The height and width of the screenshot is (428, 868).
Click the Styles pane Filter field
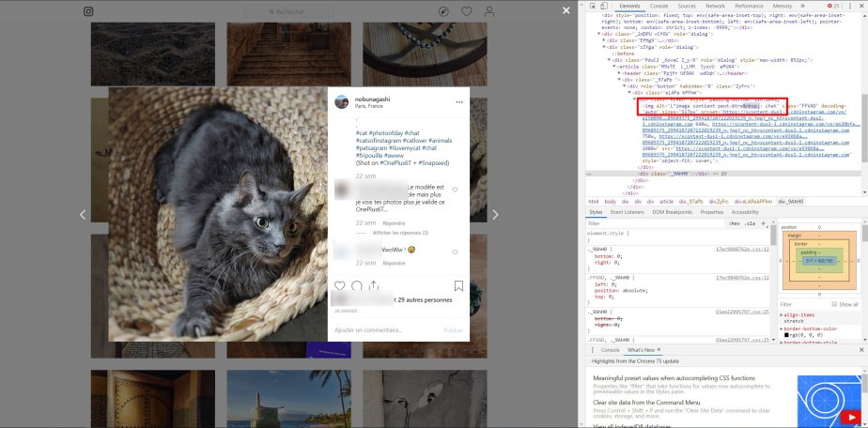pyautogui.click(x=656, y=223)
